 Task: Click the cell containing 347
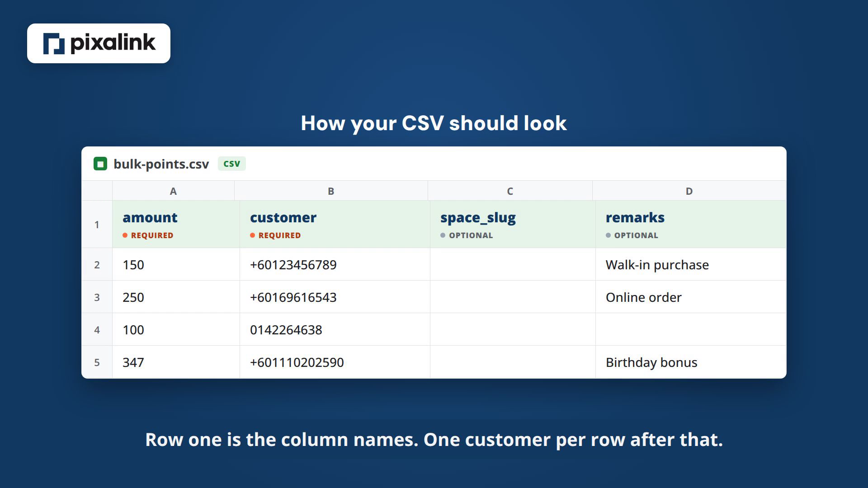tap(176, 362)
